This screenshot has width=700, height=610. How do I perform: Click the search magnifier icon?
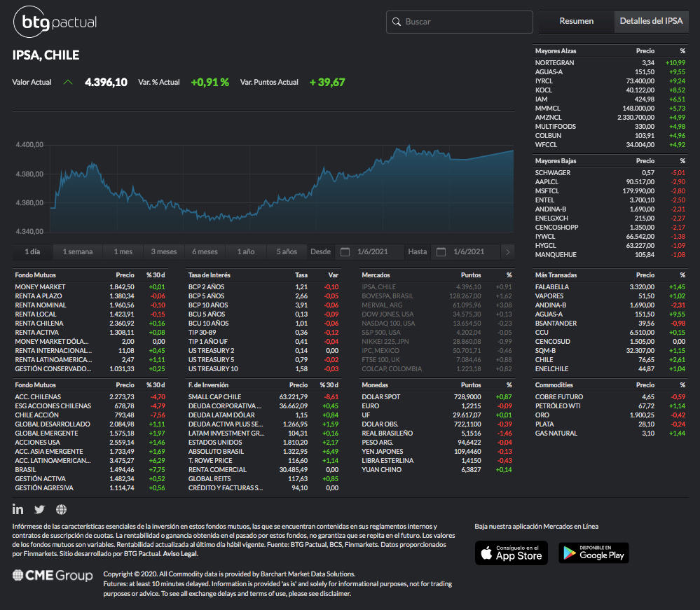pos(397,22)
